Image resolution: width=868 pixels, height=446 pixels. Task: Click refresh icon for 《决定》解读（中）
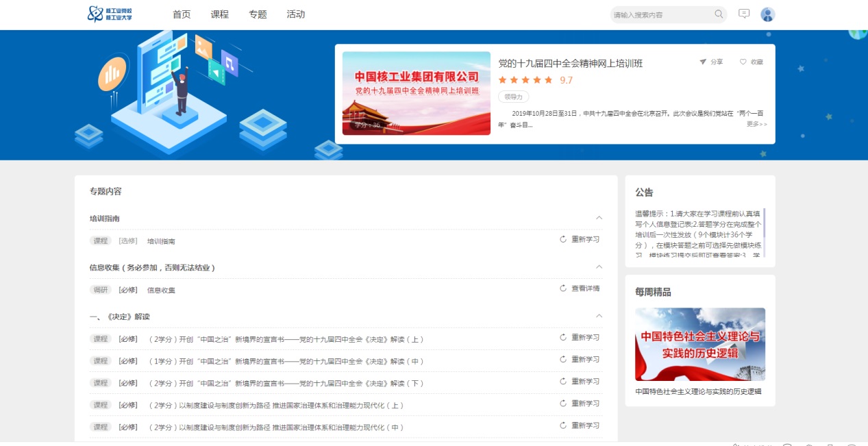tap(563, 359)
